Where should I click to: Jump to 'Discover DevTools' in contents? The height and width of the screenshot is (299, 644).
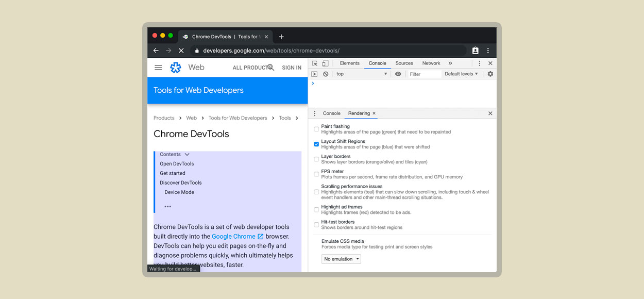pyautogui.click(x=181, y=182)
